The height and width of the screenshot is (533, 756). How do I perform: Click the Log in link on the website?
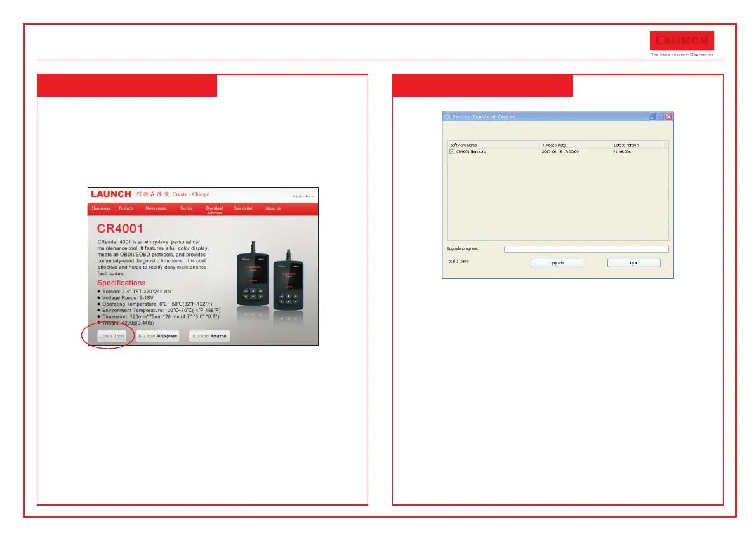click(310, 196)
